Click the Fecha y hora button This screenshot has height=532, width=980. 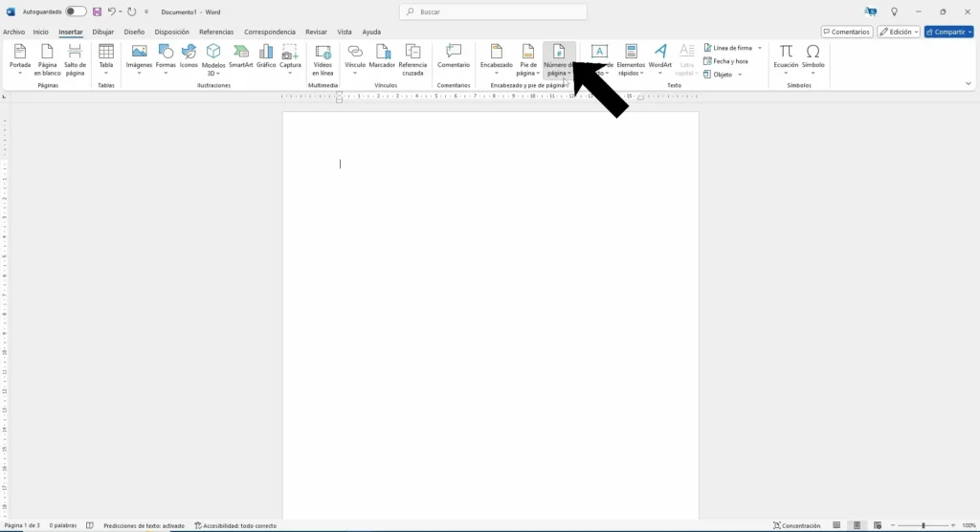[725, 61]
